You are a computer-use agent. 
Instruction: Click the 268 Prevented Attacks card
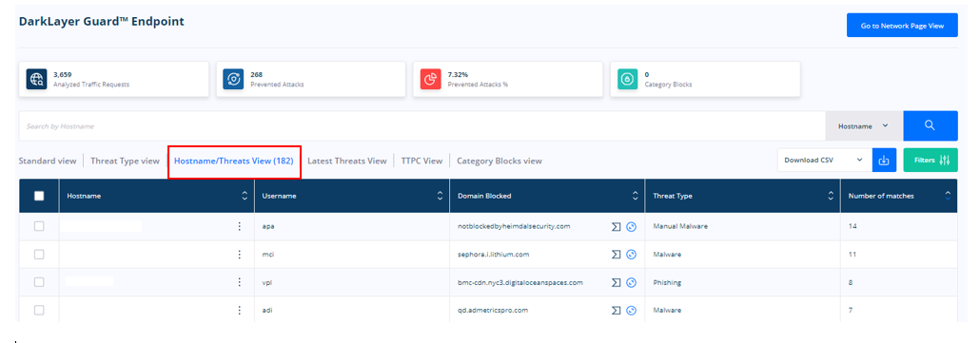click(x=310, y=79)
